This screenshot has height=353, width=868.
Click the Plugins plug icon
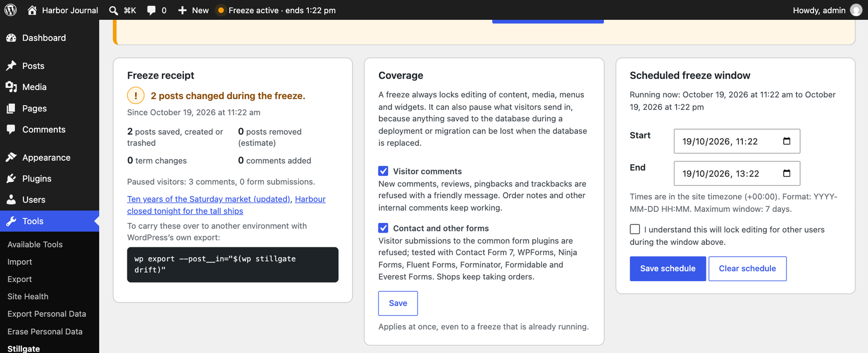[11, 179]
